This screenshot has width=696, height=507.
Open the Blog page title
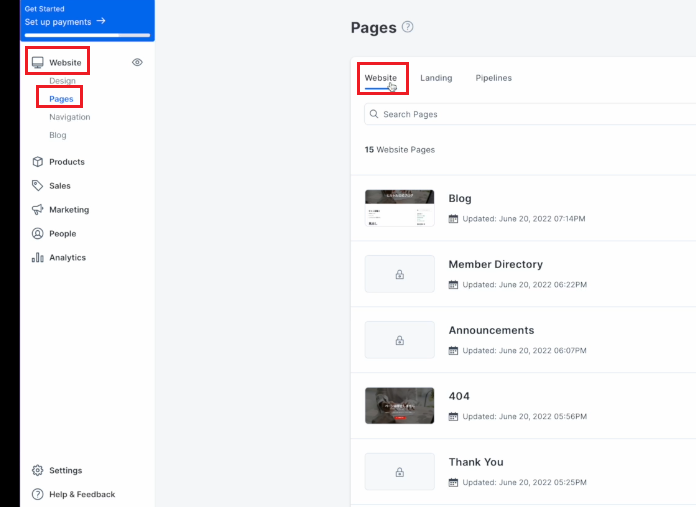click(460, 198)
